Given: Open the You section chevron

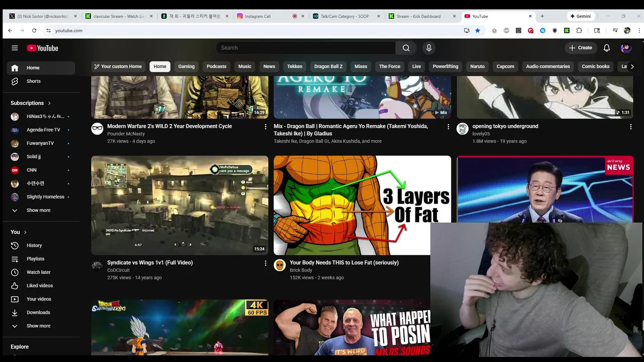Looking at the screenshot, I should [x=25, y=232].
